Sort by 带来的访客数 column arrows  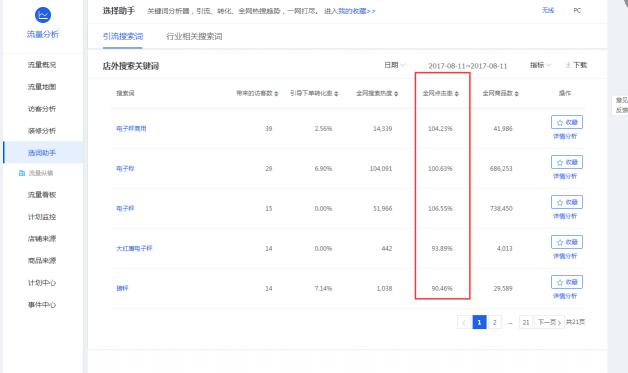(x=276, y=94)
